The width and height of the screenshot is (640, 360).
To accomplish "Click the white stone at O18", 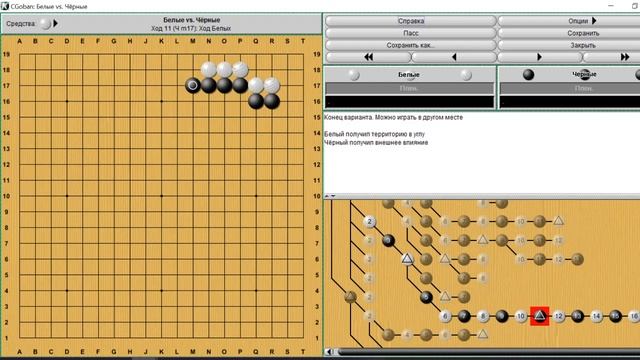I will click(224, 70).
